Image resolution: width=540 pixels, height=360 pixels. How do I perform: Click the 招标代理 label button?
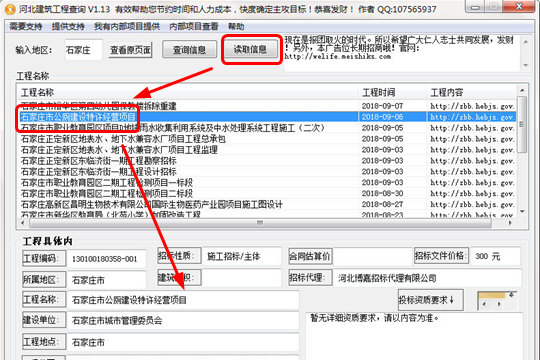311,278
